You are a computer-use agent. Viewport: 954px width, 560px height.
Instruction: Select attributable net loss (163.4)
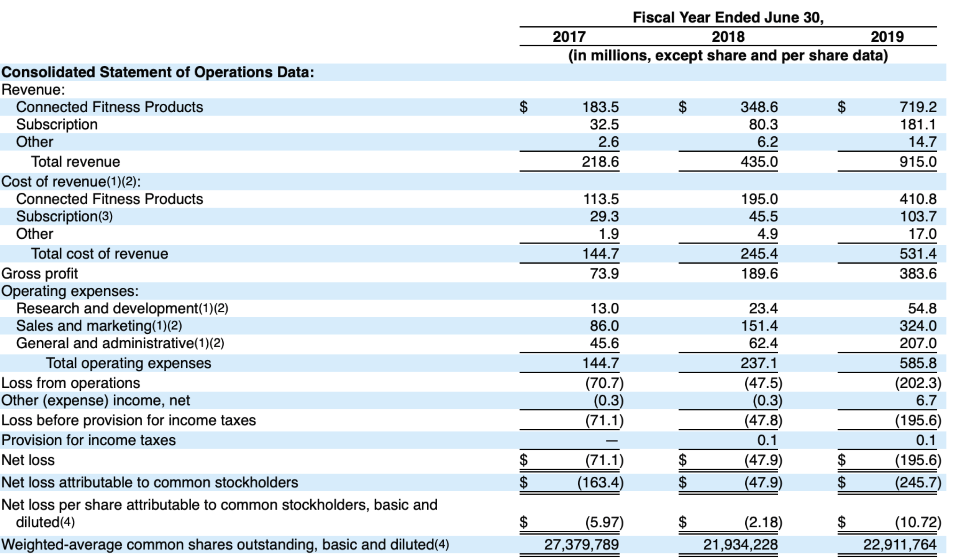601,483
